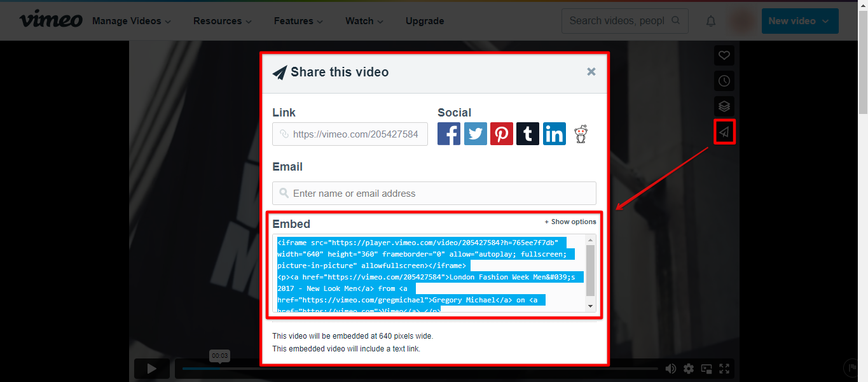Image resolution: width=868 pixels, height=382 pixels.
Task: Click embed code scrollbar up arrow
Action: 590,240
